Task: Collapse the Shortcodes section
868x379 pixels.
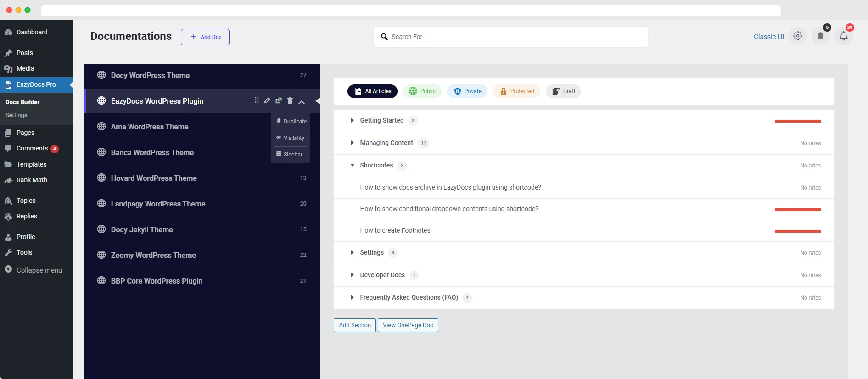Action: pos(352,165)
